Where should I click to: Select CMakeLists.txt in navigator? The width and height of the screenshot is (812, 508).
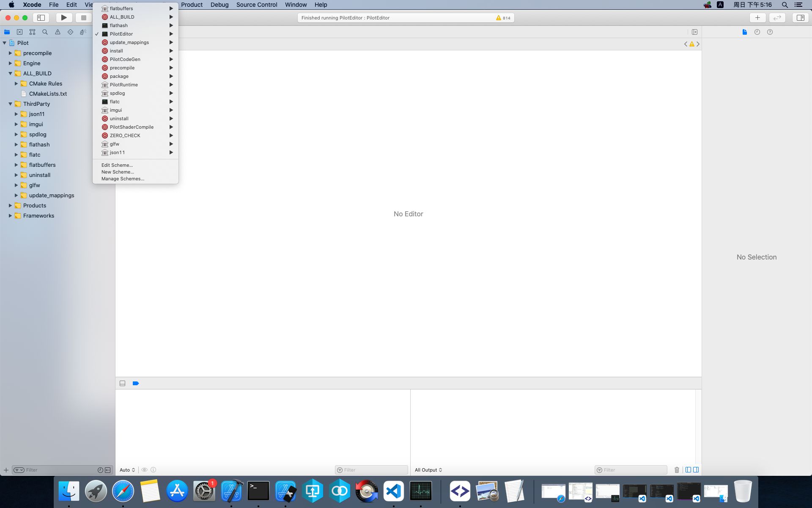[x=58, y=94]
